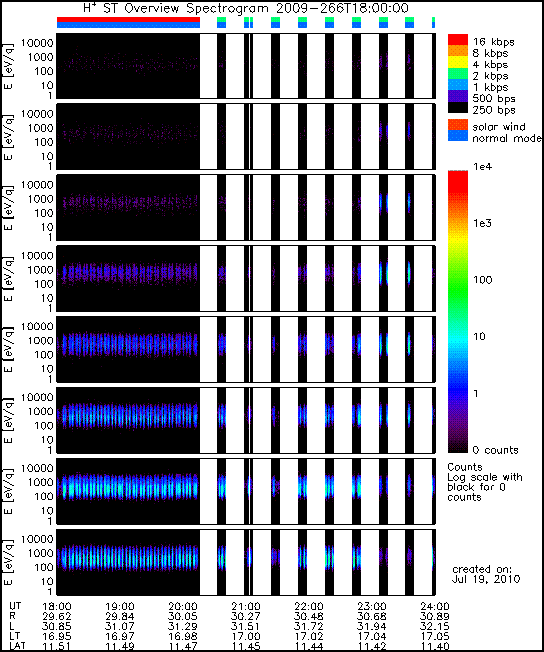This screenshot has width=544, height=652.
Task: Click the '1e4' color bar tick label
Action: (482, 167)
